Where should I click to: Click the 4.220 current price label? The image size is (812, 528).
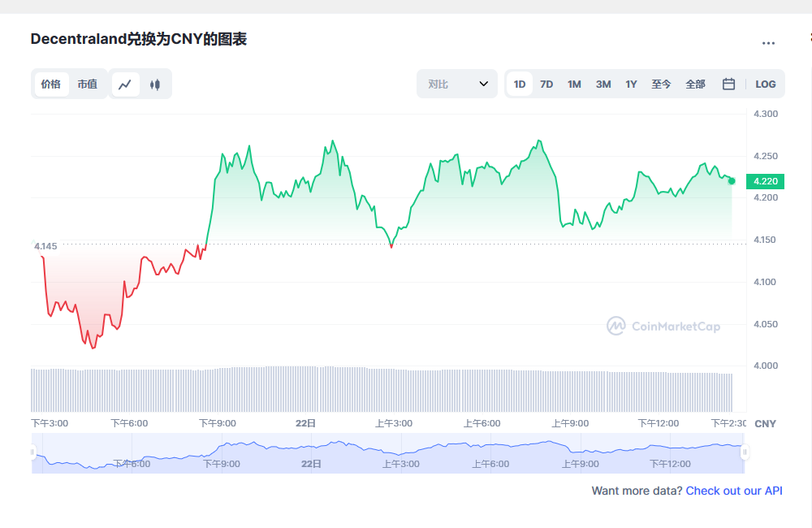(765, 181)
